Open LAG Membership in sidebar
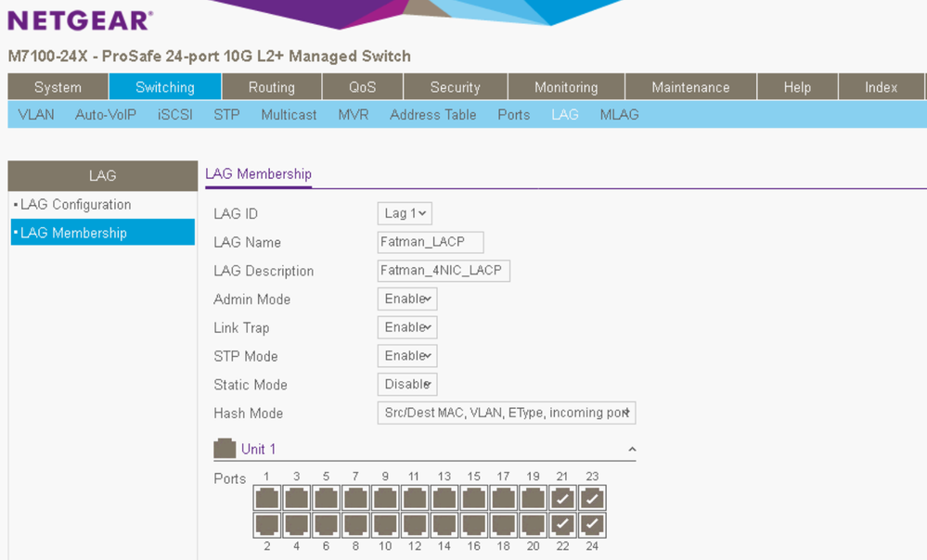The height and width of the screenshot is (560, 927). point(103,233)
